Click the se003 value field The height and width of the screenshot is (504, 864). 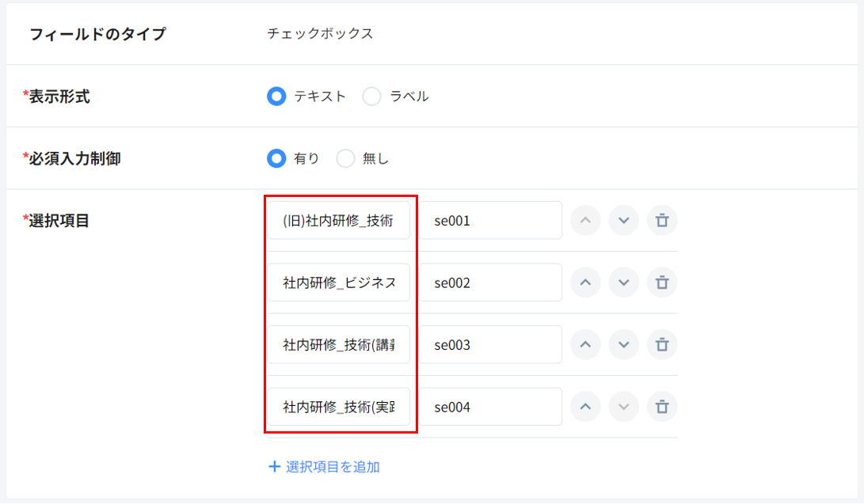490,345
